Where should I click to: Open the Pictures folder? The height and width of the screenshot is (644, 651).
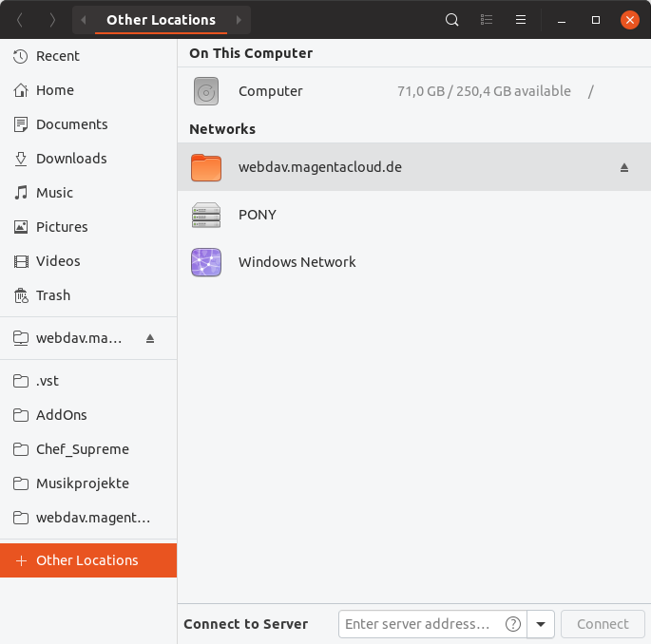[88, 227]
